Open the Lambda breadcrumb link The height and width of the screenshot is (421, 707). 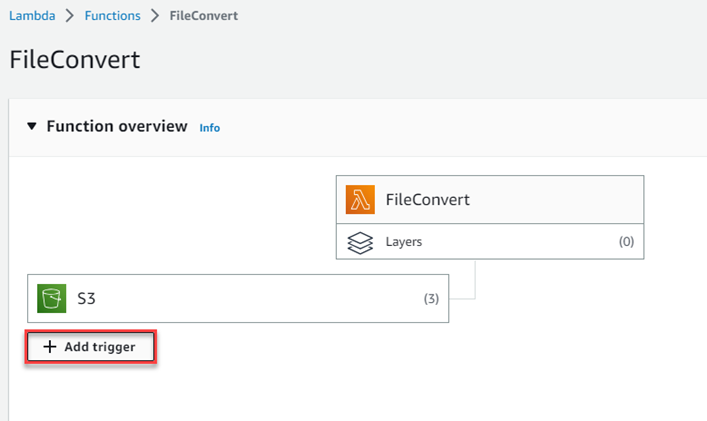click(x=32, y=17)
